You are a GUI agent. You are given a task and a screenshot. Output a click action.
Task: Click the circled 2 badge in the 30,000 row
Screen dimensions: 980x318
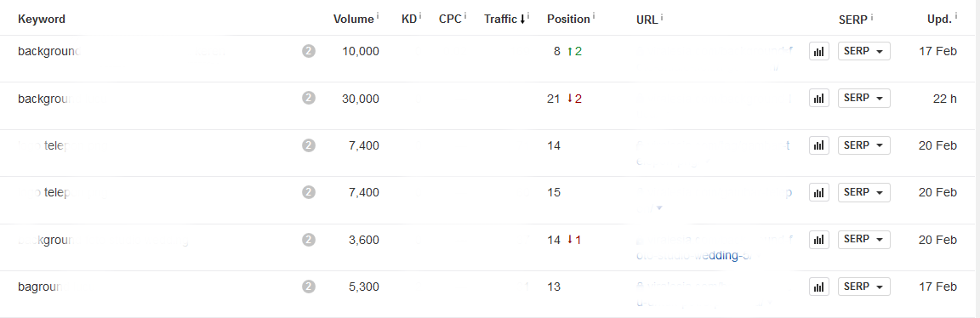308,98
